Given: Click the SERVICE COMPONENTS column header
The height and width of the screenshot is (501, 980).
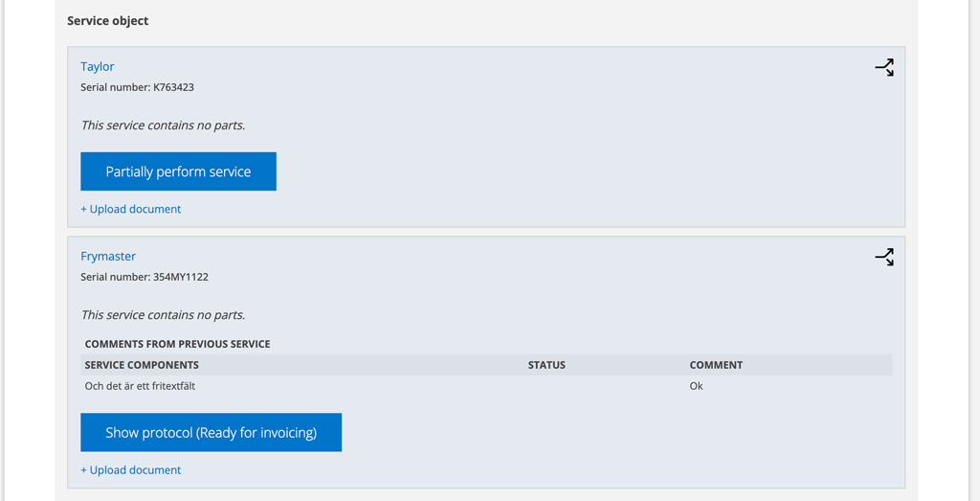Looking at the screenshot, I should (142, 365).
